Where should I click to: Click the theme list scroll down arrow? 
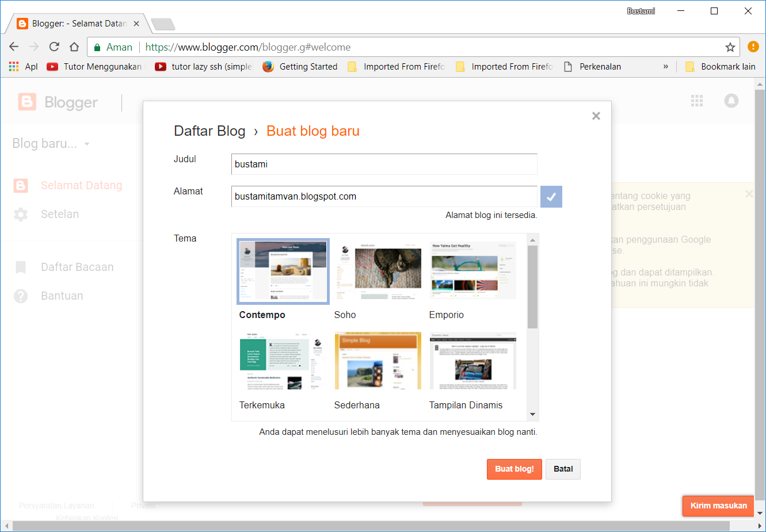pos(532,415)
